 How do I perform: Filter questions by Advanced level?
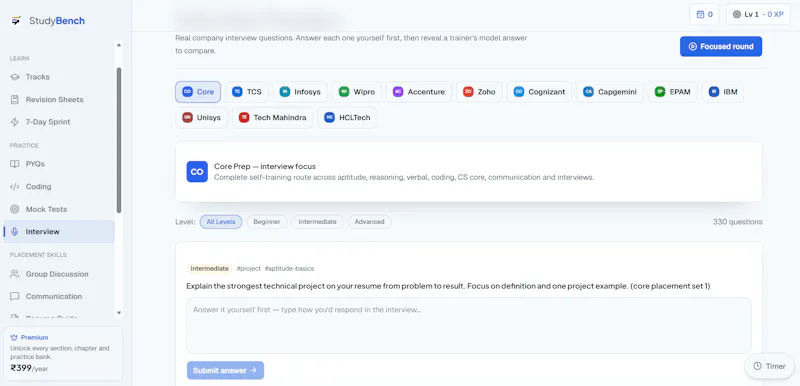click(369, 222)
